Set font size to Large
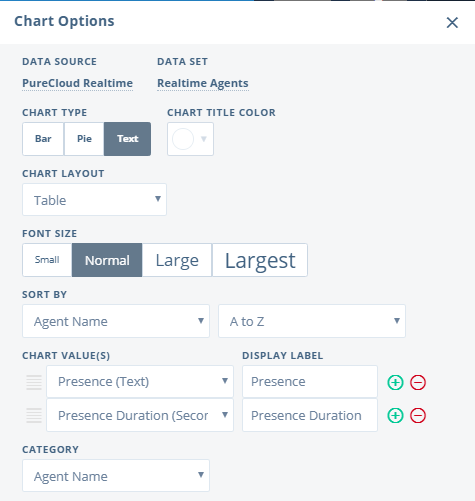This screenshot has width=475, height=501. (177, 260)
